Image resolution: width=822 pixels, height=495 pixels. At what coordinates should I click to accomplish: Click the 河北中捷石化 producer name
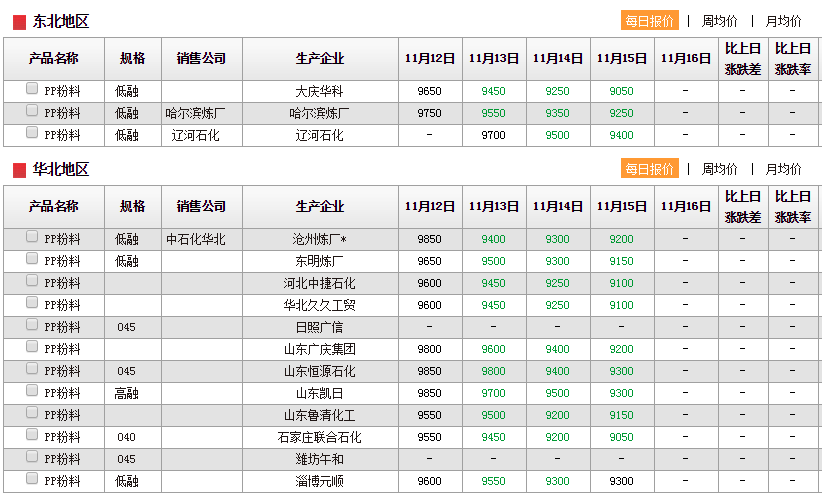(319, 283)
